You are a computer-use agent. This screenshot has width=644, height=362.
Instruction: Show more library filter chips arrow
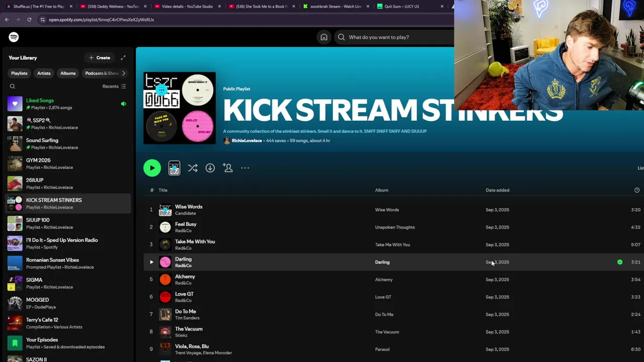pyautogui.click(x=124, y=73)
